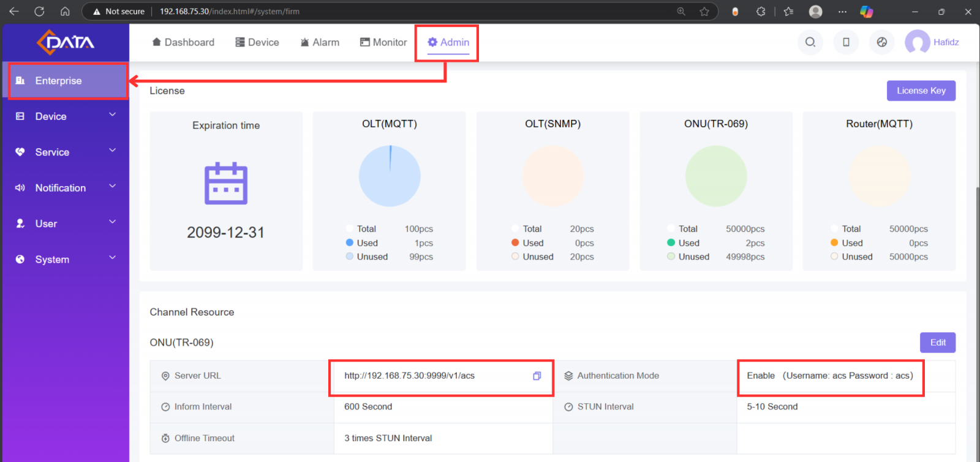Open the mobile device icon in header
The width and height of the screenshot is (980, 462).
point(846,42)
